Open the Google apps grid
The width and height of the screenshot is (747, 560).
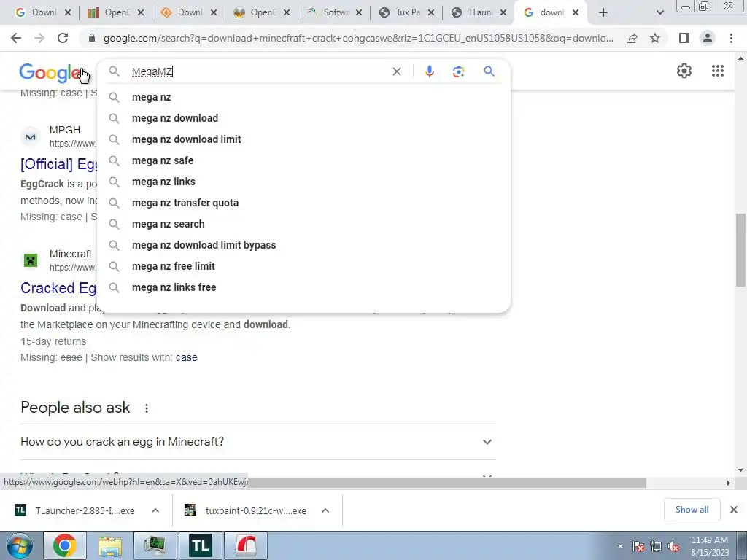[x=718, y=71]
